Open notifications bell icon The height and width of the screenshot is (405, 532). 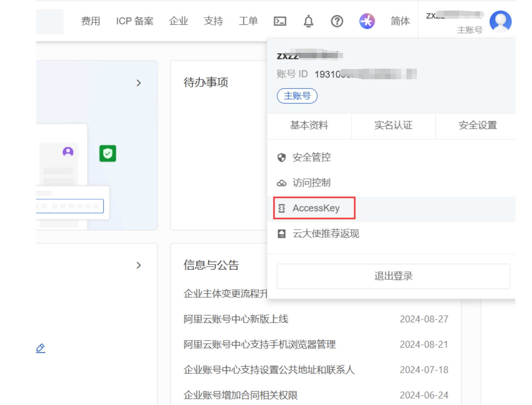point(309,21)
